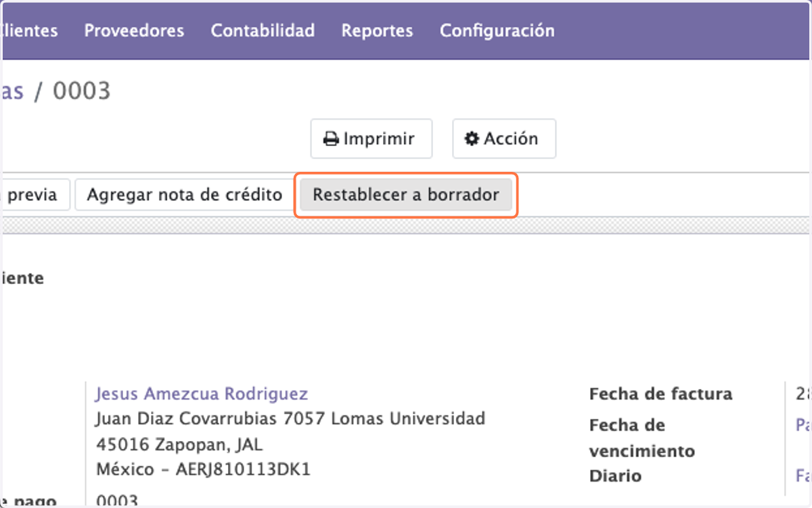Select the Juan Diaz Covarrubias address line
Screen dimensions: 812x508
pos(290,419)
